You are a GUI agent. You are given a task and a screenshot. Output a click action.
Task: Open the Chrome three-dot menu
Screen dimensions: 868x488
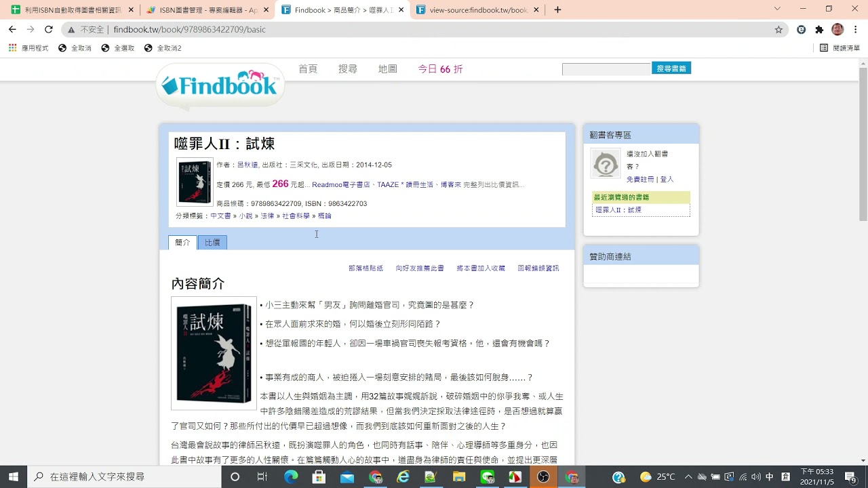[856, 29]
